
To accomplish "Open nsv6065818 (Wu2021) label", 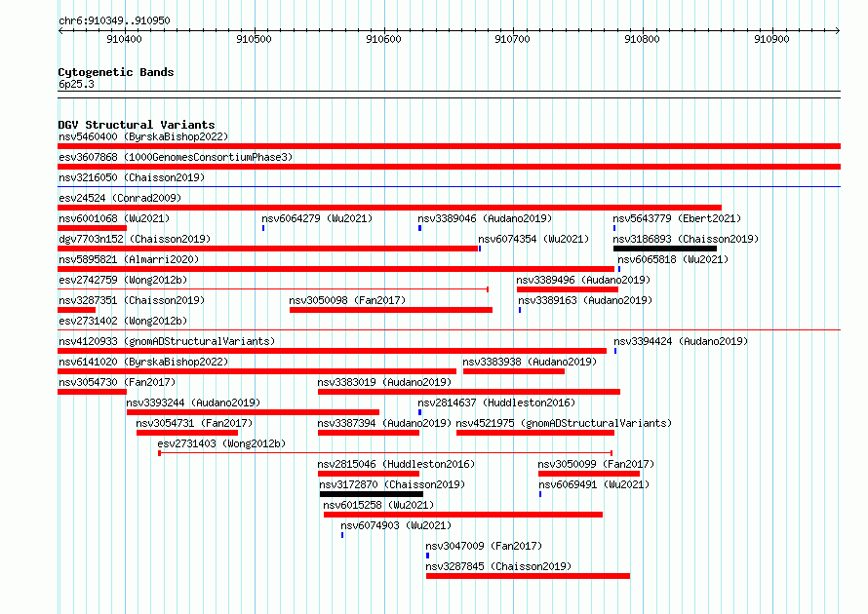I will 673,259.
